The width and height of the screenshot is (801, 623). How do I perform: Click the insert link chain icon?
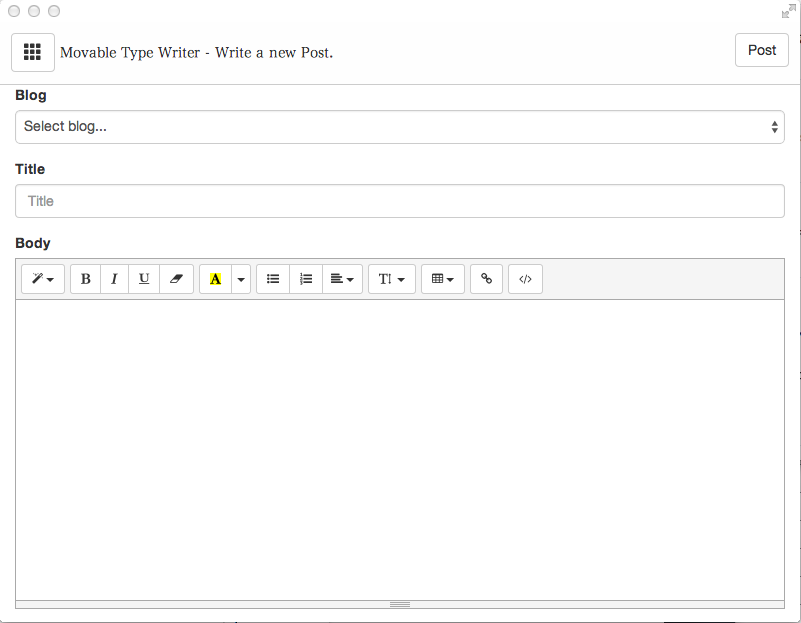coord(486,279)
